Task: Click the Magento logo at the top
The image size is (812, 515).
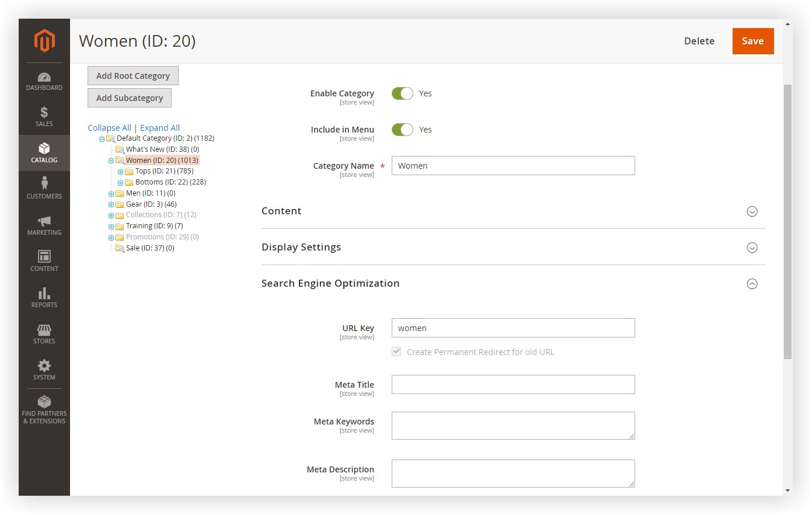Action: [x=44, y=41]
